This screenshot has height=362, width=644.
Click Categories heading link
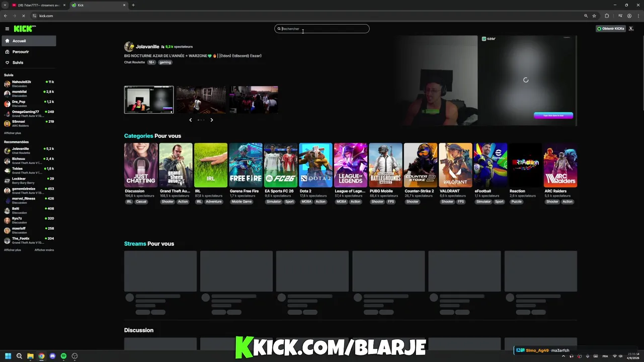click(x=138, y=136)
